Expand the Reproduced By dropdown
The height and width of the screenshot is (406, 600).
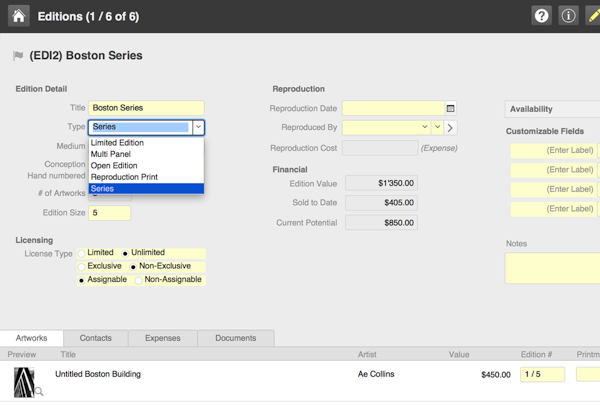point(425,128)
